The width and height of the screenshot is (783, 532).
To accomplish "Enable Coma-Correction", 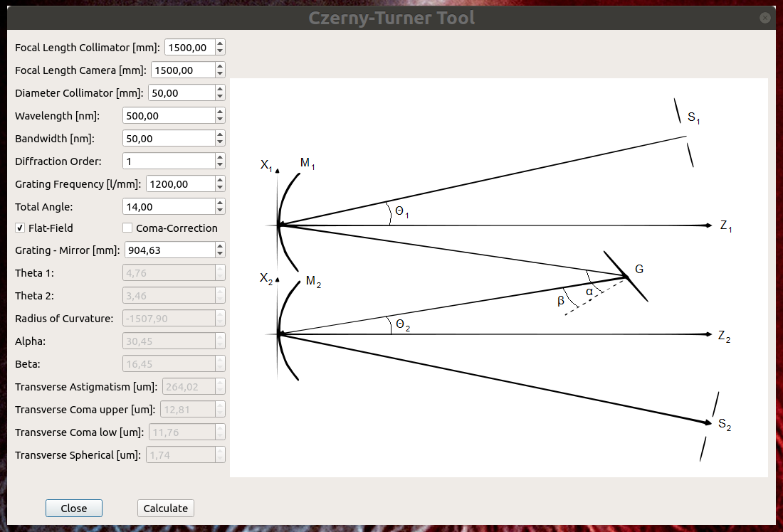I will (127, 228).
